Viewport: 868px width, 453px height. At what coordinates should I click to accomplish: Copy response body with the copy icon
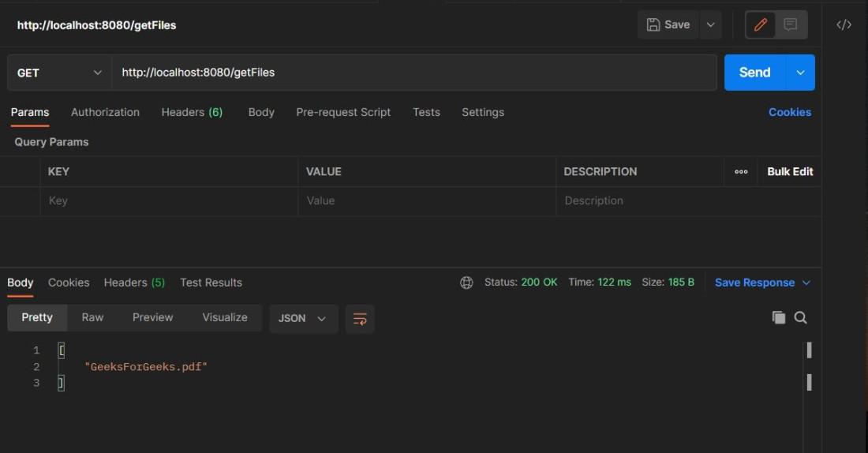pos(778,317)
